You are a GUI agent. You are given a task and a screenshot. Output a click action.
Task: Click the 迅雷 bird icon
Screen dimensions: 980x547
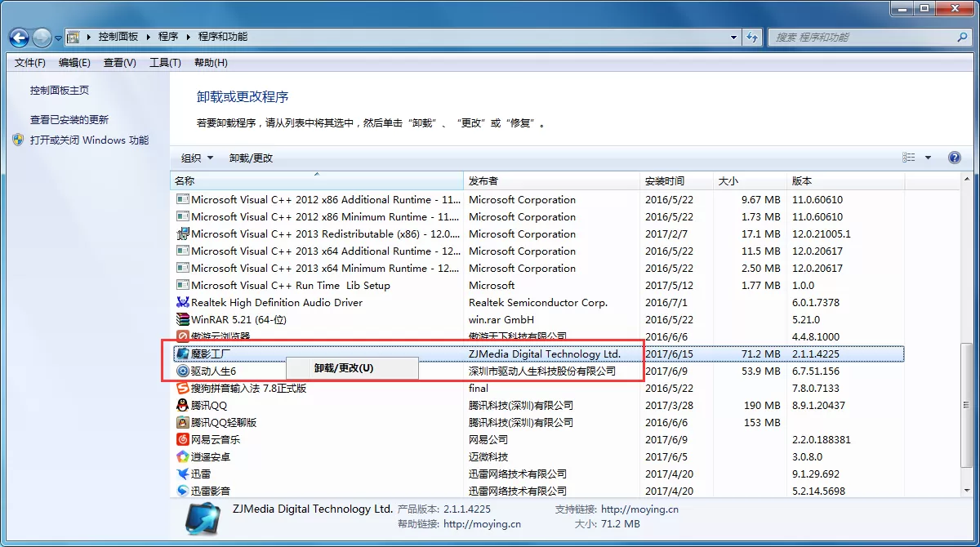tap(183, 474)
